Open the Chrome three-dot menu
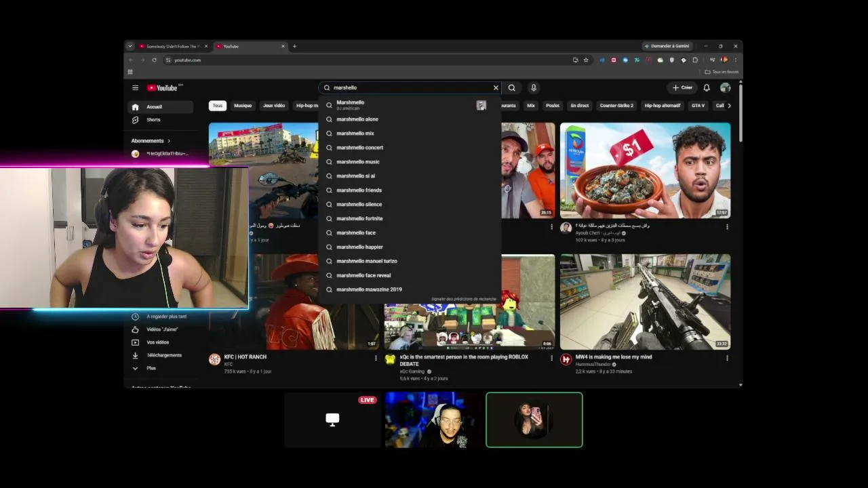Screen dimensions: 868x488 (735, 60)
